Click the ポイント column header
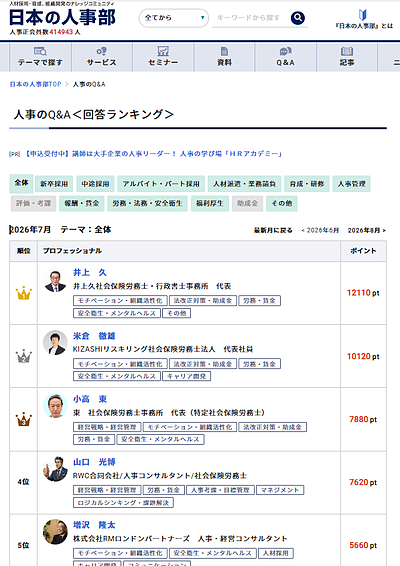The image size is (400, 566). point(363,251)
